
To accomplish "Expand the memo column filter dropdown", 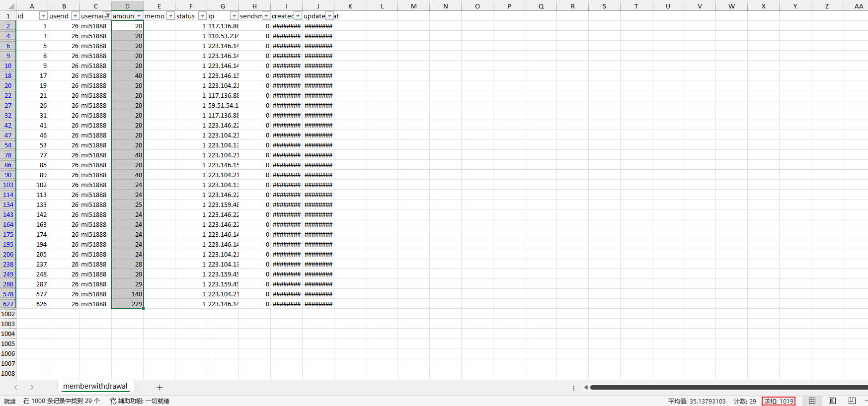I will tap(170, 16).
